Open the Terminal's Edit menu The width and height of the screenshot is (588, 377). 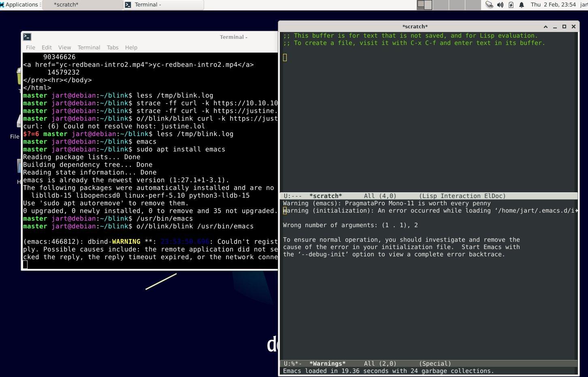[47, 47]
